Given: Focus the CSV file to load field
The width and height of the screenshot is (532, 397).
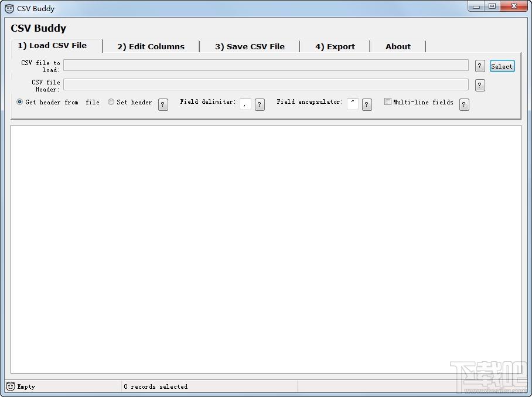Looking at the screenshot, I should [266, 65].
